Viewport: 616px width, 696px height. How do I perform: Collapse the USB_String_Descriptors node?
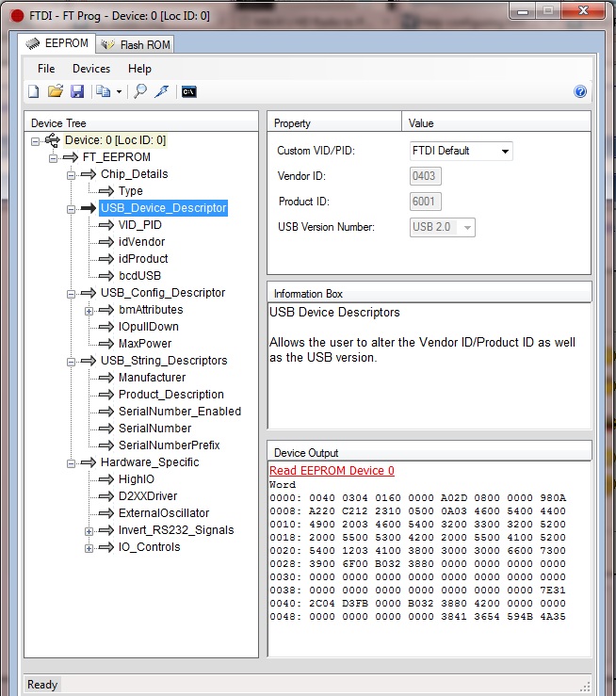[71, 361]
